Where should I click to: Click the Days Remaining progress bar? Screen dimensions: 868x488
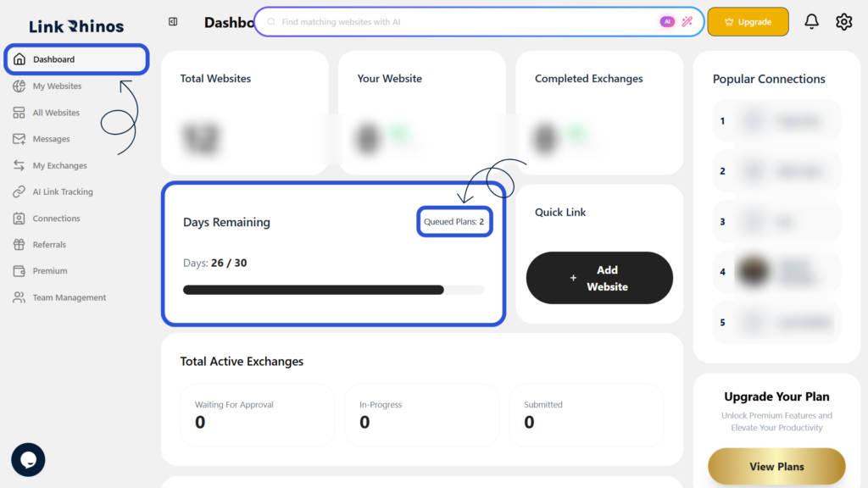(333, 290)
